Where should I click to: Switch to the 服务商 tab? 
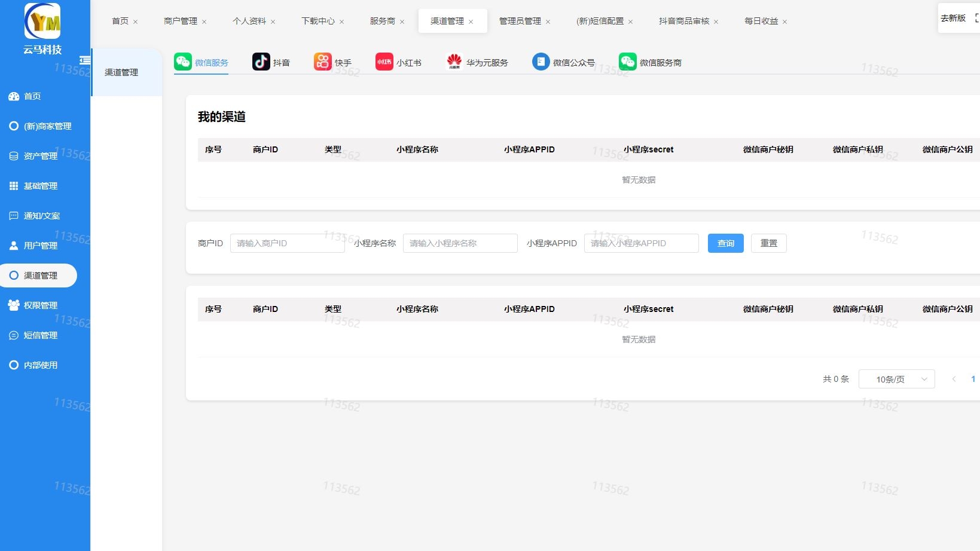383,21
